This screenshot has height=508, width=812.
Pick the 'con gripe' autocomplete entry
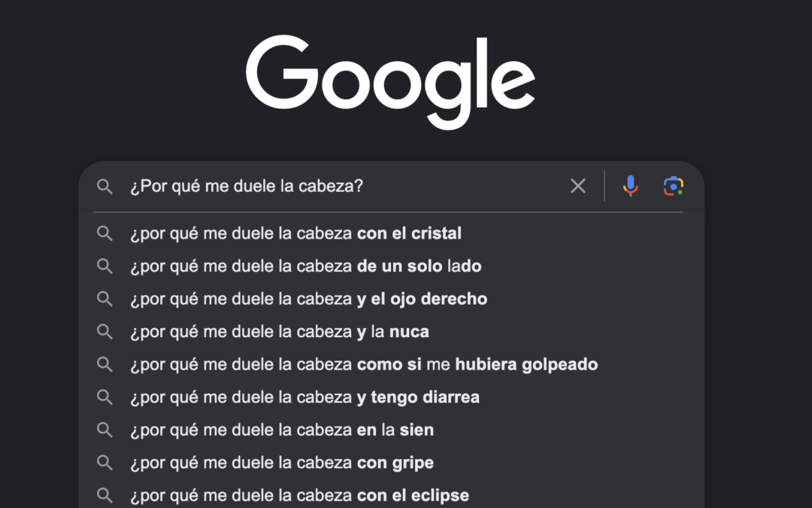click(282, 462)
